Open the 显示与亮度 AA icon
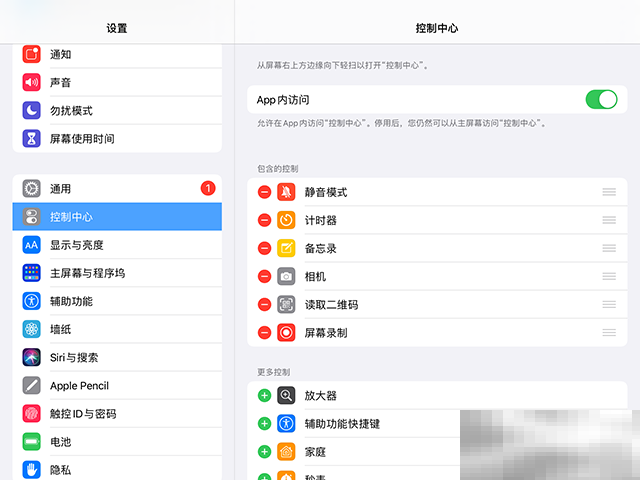The image size is (640, 480). point(31,245)
